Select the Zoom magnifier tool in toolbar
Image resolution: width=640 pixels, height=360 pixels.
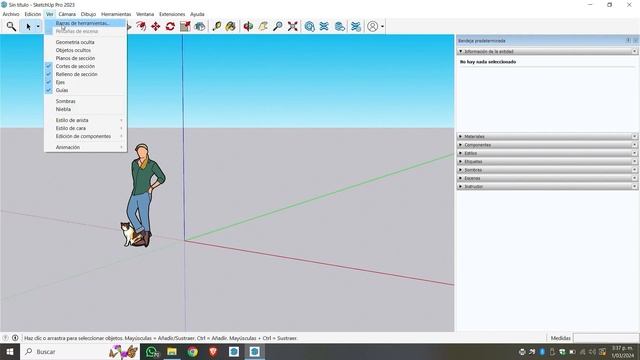tap(278, 27)
